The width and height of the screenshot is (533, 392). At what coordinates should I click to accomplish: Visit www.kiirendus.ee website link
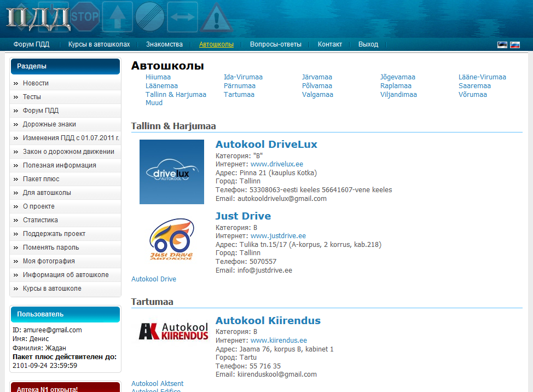coord(279,341)
